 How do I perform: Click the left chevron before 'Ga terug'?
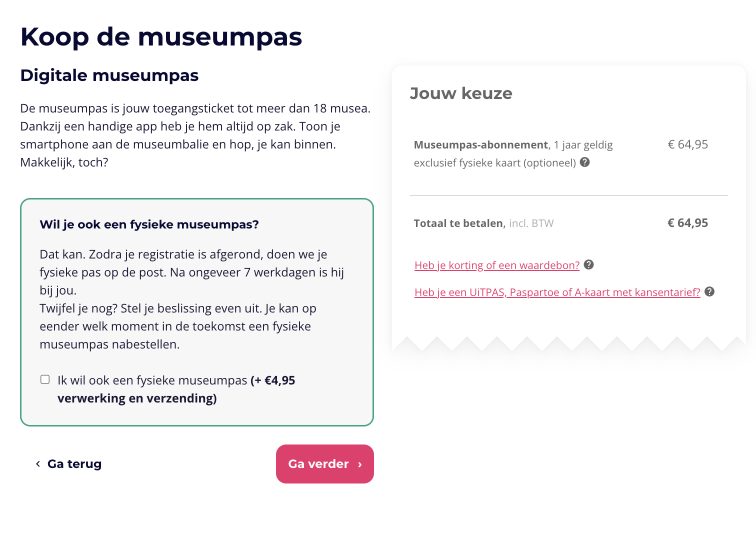click(38, 464)
